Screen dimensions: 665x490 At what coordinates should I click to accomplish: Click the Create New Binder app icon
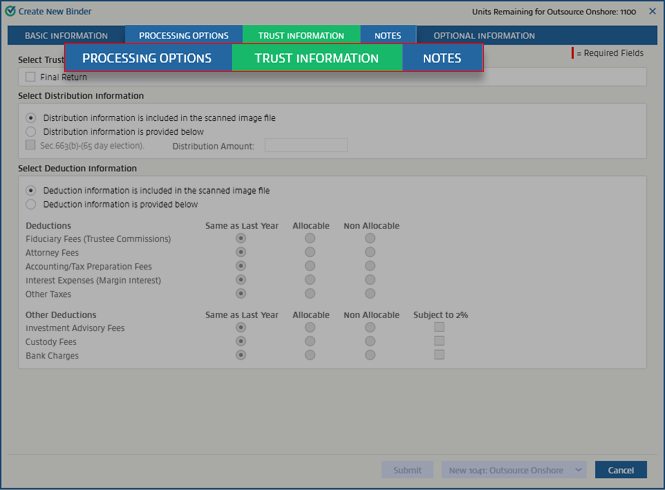click(10, 11)
